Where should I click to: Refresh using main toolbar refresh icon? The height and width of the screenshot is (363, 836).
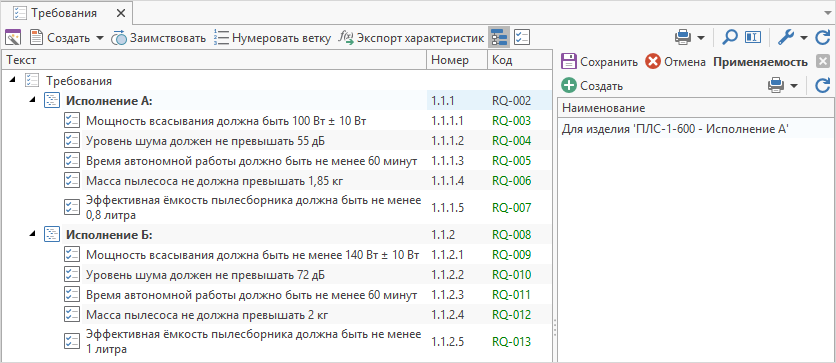click(823, 38)
